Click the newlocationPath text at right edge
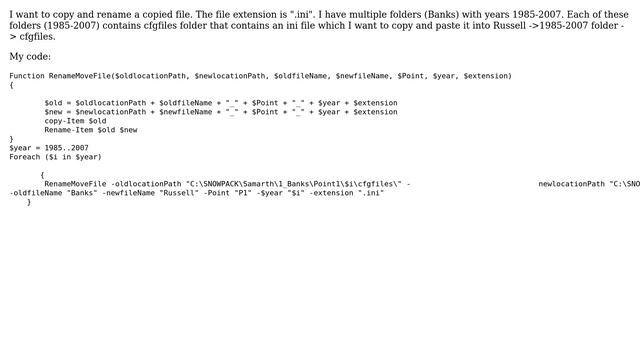 [x=571, y=184]
